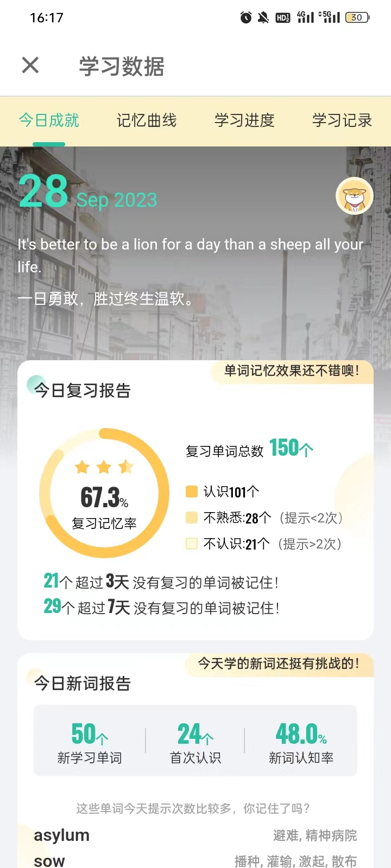Tap the alarm clock status icon

pyautogui.click(x=246, y=18)
